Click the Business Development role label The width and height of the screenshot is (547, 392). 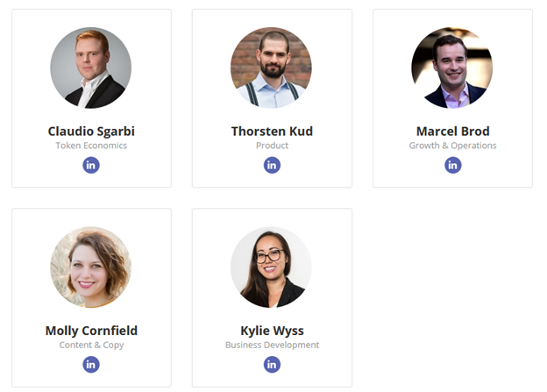pyautogui.click(x=272, y=345)
